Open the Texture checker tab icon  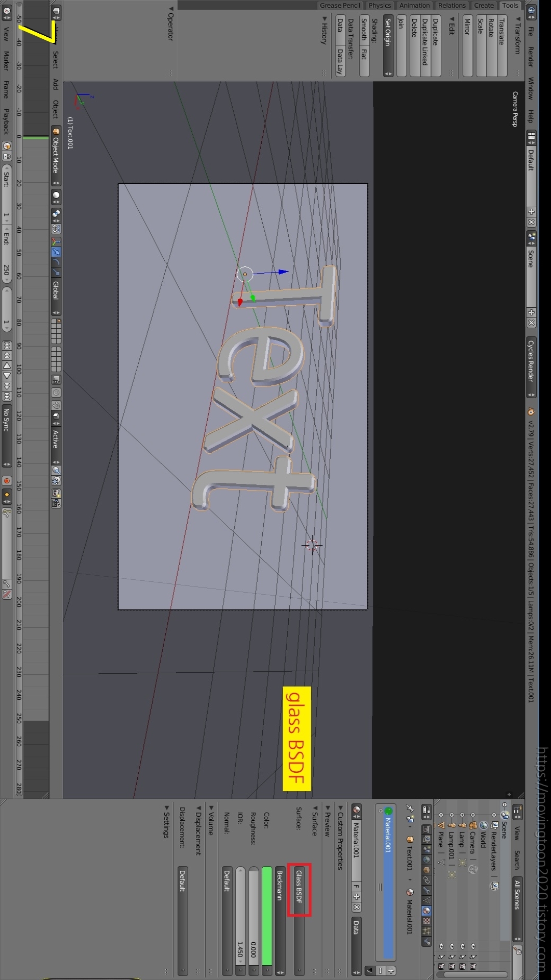click(427, 921)
